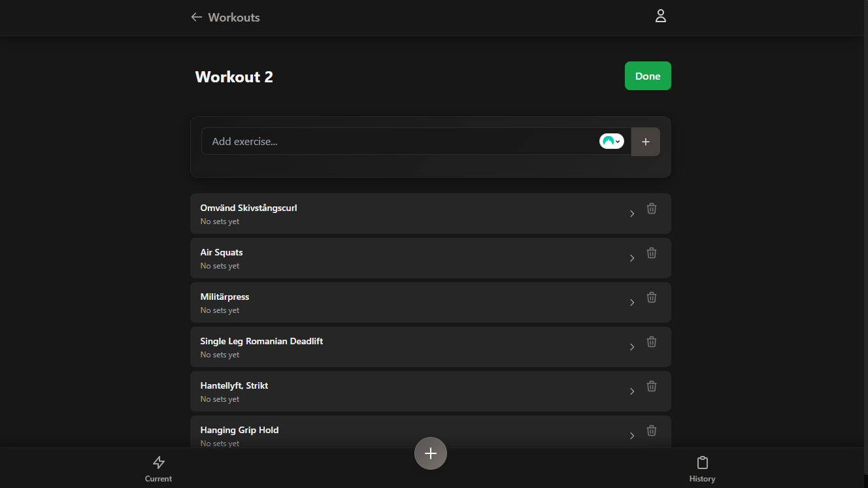Click the floating round plus button
This screenshot has height=488, width=868.
431,453
